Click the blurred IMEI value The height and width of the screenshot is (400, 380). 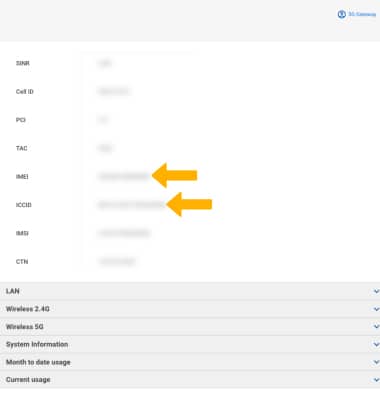(x=124, y=176)
